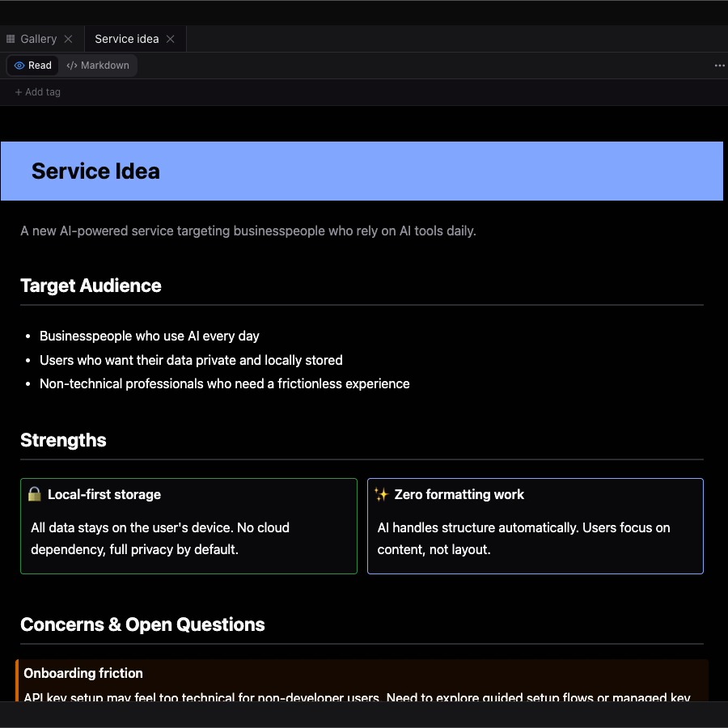The width and height of the screenshot is (728, 728).
Task: Close the Gallery tab
Action: point(68,39)
